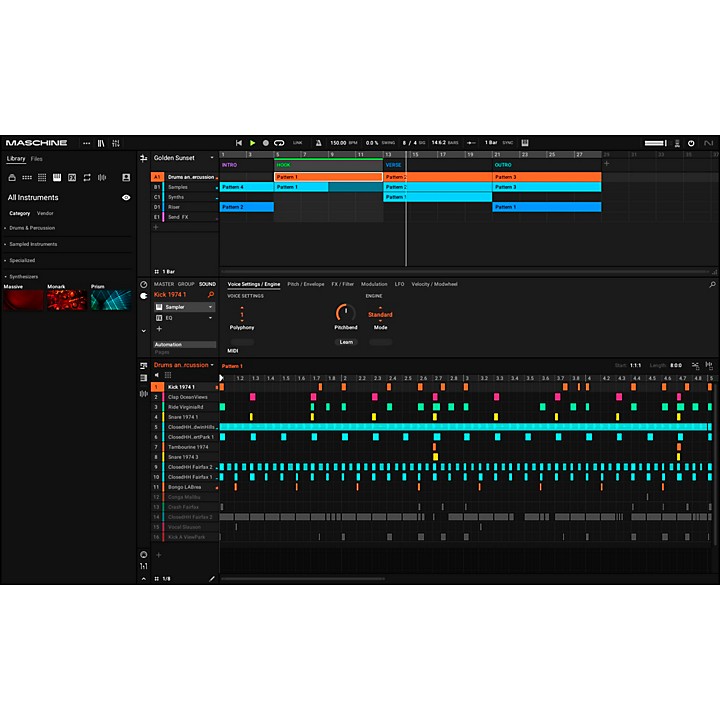
Task: Open the Sampler plug-in dropdown
Action: pos(210,307)
